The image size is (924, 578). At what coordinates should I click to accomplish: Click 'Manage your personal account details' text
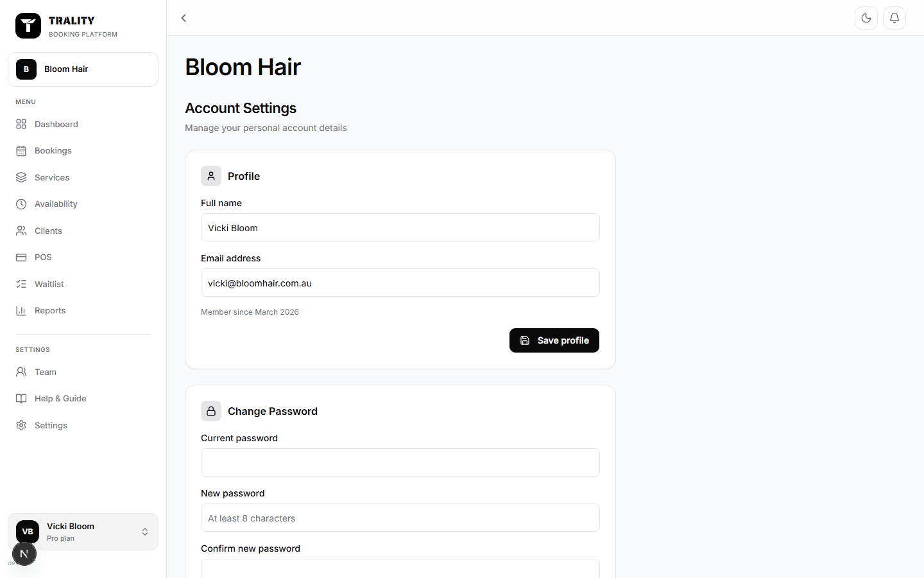pyautogui.click(x=266, y=128)
